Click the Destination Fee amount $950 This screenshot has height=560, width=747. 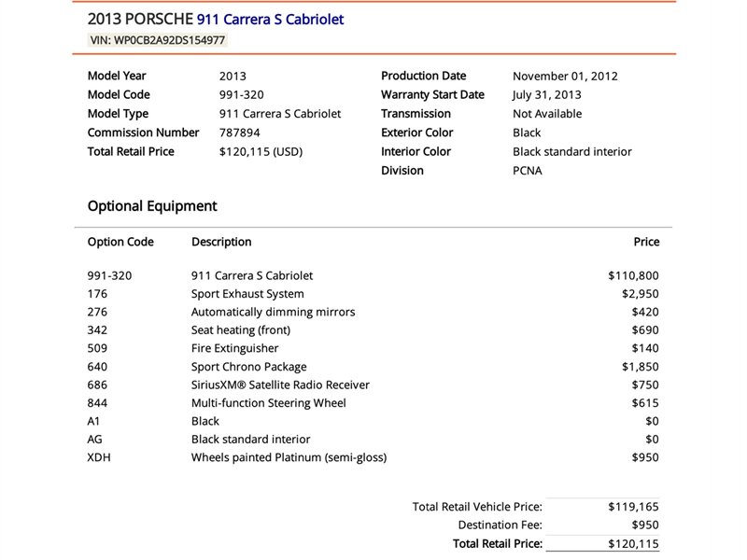644,525
